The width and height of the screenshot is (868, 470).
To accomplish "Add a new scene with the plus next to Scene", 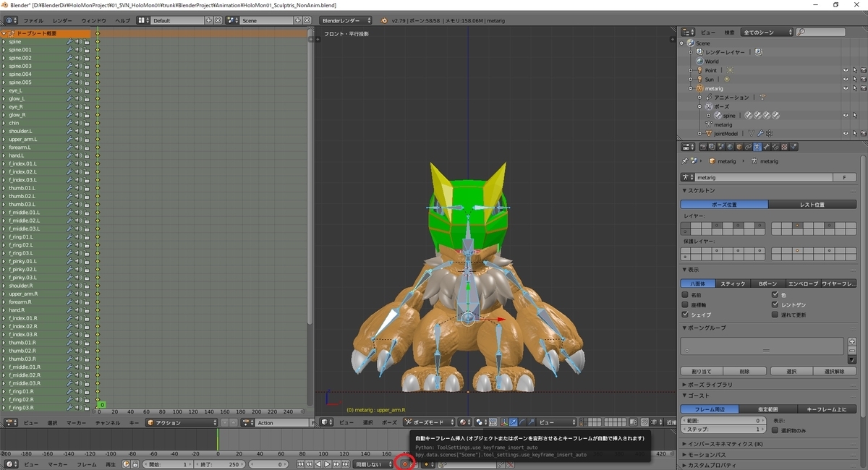I will click(299, 21).
